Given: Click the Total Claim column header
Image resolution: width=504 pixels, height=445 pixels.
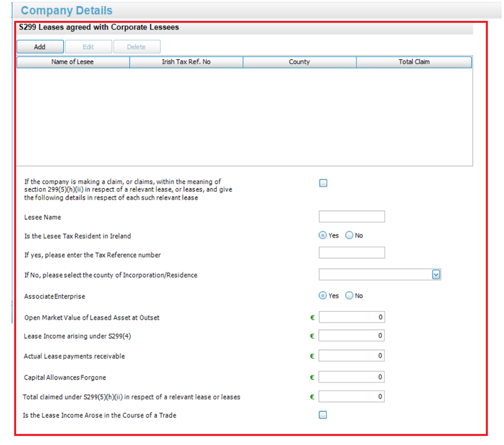Looking at the screenshot, I should click(414, 61).
